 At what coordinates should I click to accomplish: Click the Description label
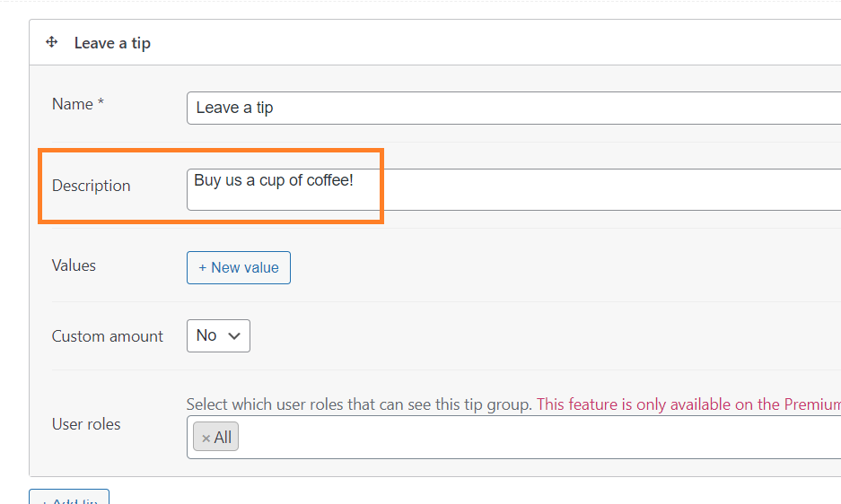92,186
